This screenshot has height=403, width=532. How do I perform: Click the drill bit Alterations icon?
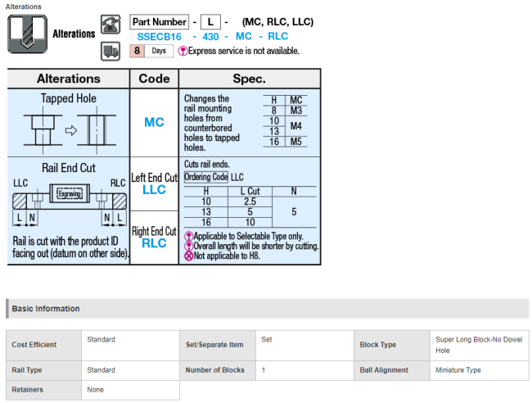(x=26, y=34)
